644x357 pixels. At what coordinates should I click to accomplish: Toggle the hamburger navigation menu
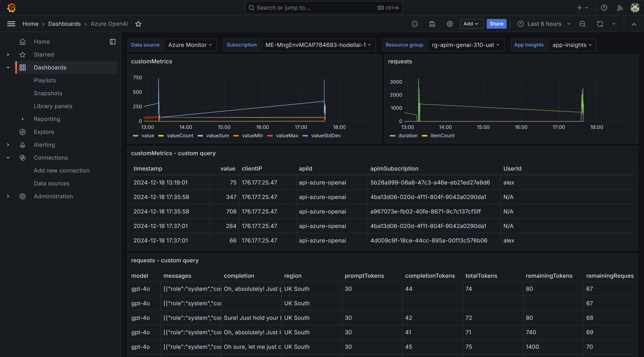click(11, 24)
